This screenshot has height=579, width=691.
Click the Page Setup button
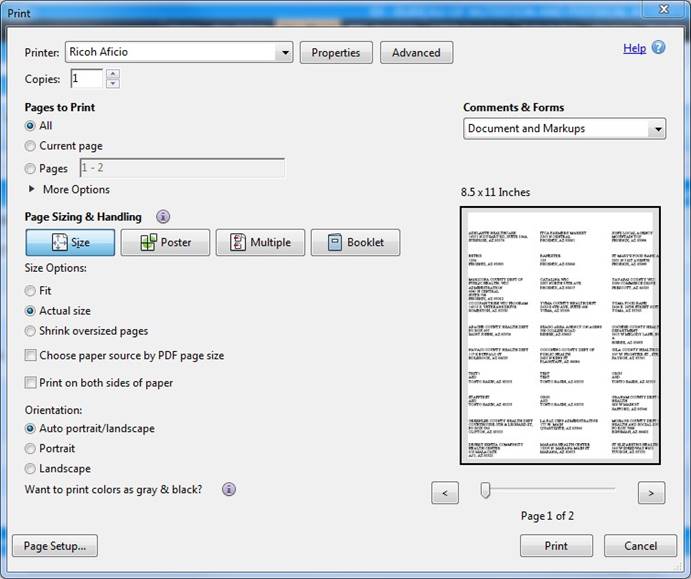tap(54, 546)
